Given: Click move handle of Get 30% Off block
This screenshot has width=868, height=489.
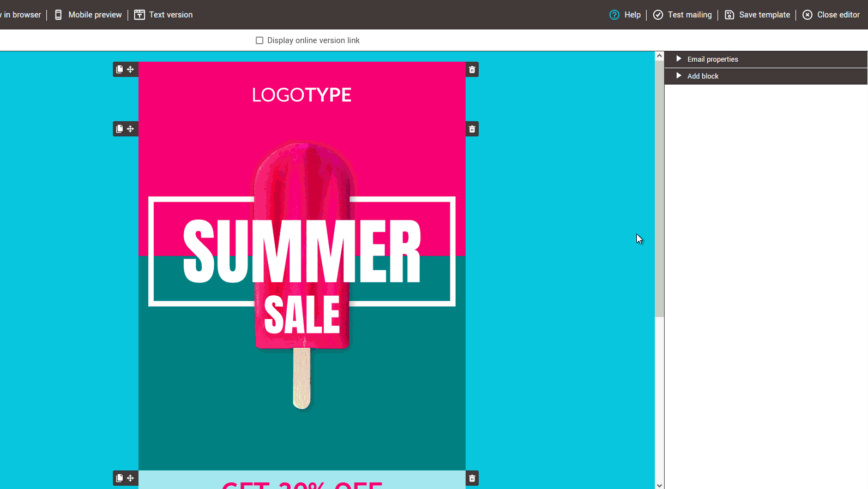Looking at the screenshot, I should point(130,478).
